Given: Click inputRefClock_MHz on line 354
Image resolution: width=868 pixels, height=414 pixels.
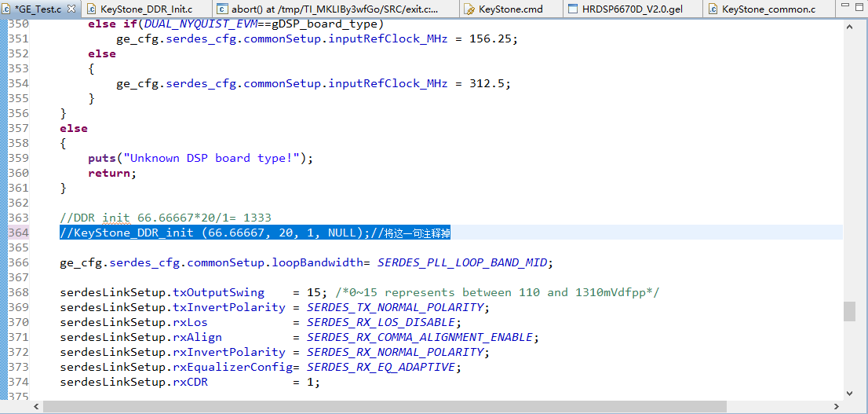Looking at the screenshot, I should [388, 84].
